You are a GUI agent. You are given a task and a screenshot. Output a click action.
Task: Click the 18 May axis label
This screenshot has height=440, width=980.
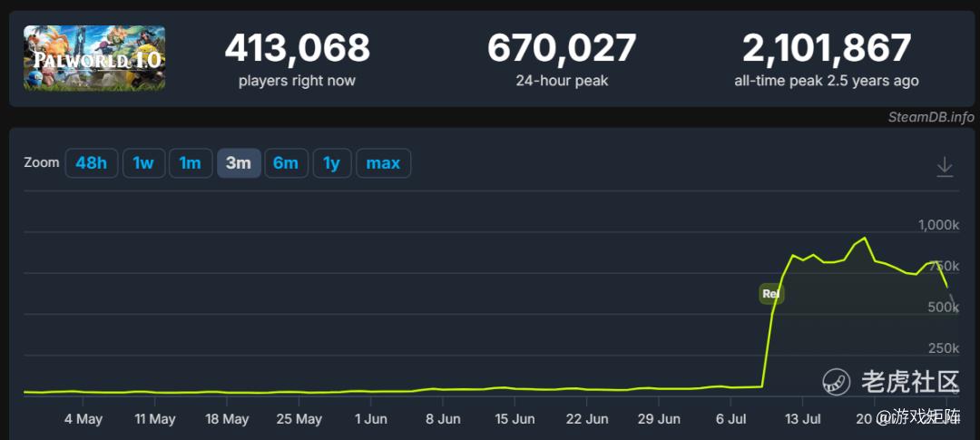[x=227, y=419]
